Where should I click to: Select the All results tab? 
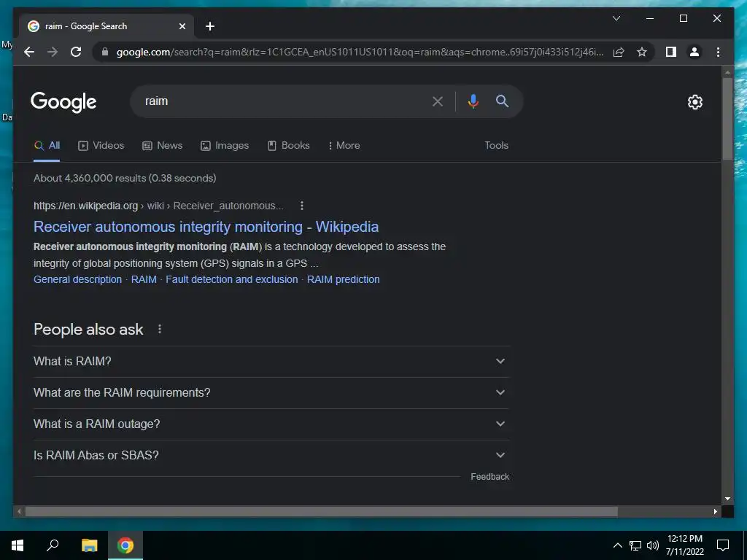point(47,146)
